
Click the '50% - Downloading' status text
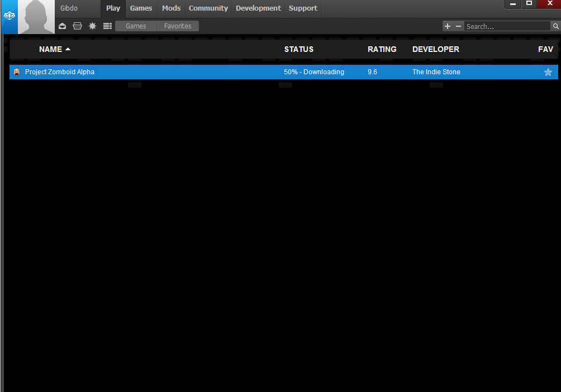tap(314, 72)
